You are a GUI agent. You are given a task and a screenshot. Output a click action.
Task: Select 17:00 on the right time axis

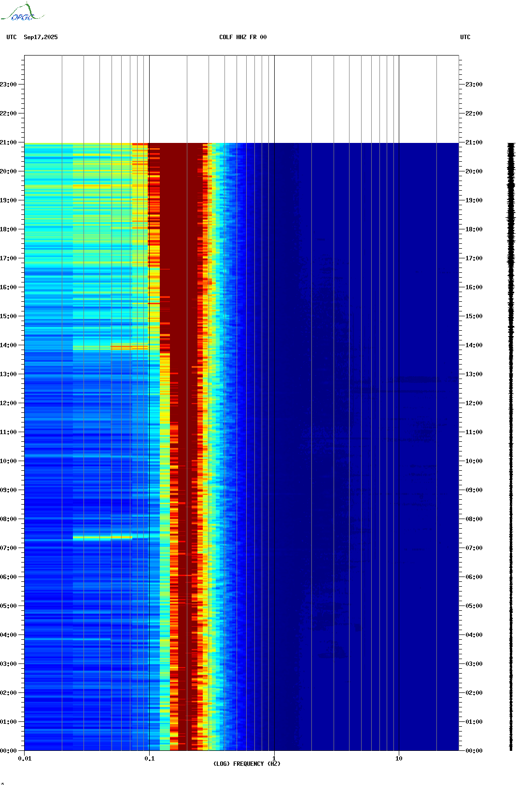(474, 258)
